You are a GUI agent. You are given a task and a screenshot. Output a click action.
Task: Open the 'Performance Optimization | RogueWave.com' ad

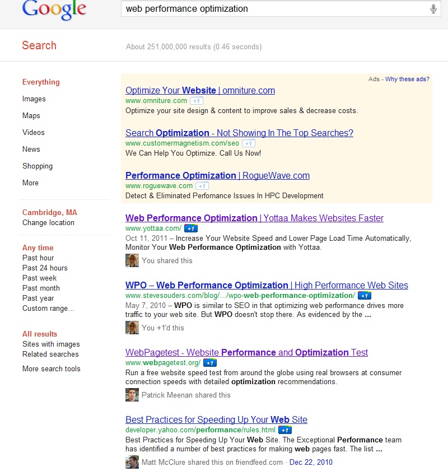pyautogui.click(x=218, y=175)
